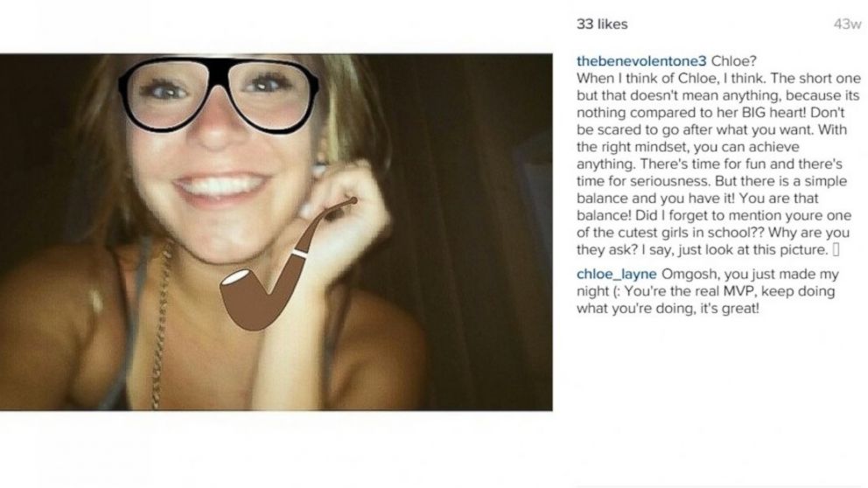868x488 pixels.
Task: View the 33 likes list
Action: click(602, 24)
